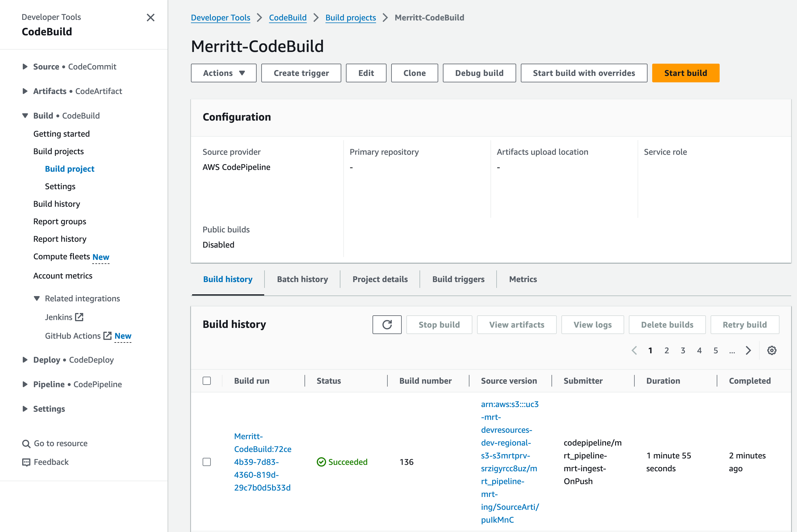Open Build projects breadcrumb link
The height and width of the screenshot is (532, 797).
click(x=350, y=18)
